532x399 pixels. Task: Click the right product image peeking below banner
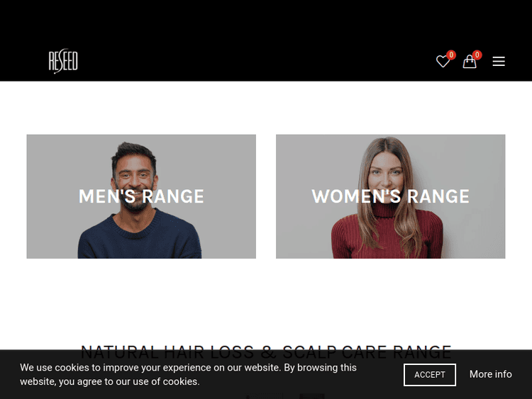pyautogui.click(x=312, y=396)
